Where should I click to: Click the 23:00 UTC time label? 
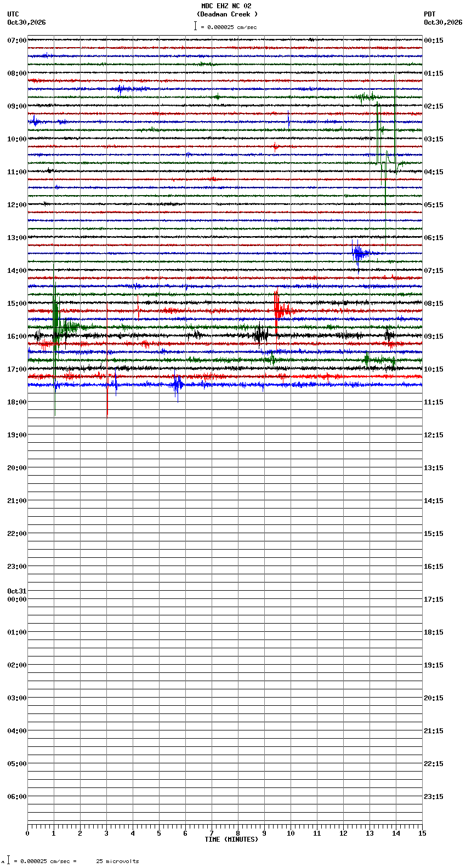click(17, 566)
